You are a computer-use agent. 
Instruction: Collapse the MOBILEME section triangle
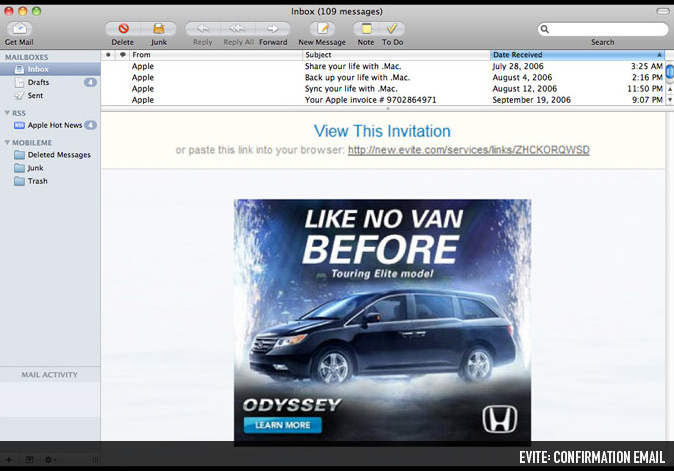tap(7, 142)
